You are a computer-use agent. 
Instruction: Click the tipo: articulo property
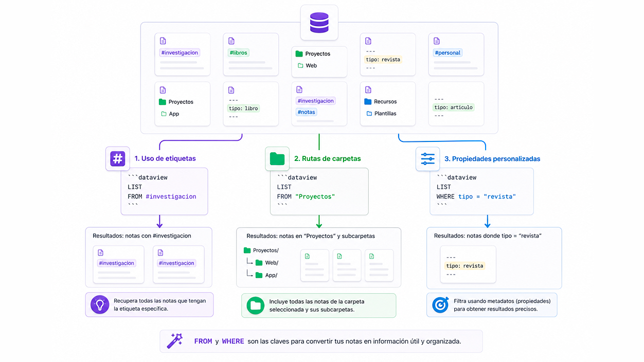454,107
